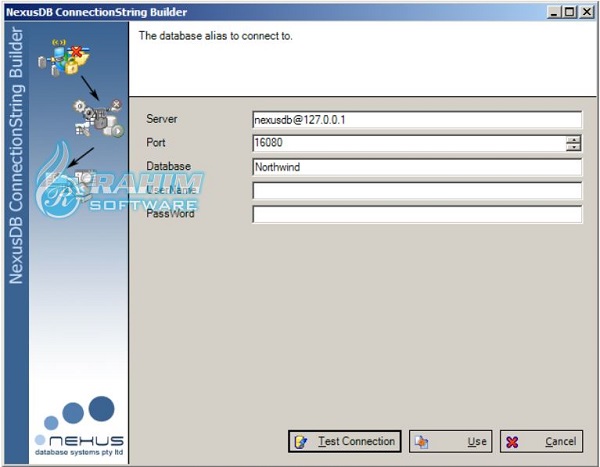Maximize the ConnectionString Builder window
The width and height of the screenshot is (600, 467).
click(570, 12)
